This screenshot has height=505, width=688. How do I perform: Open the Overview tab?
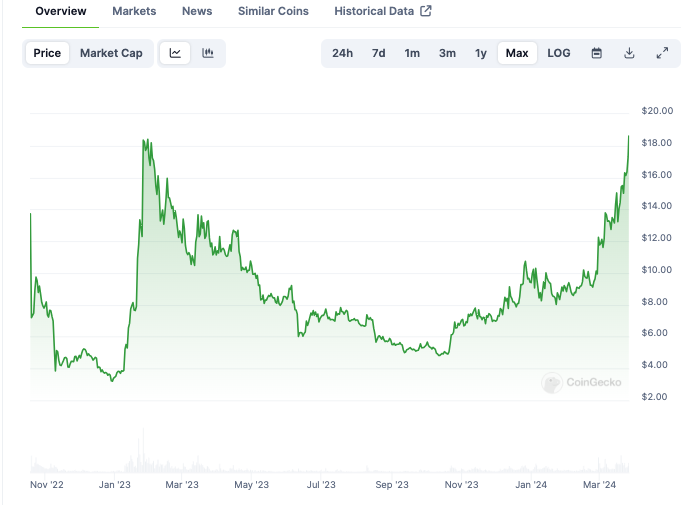coord(61,11)
